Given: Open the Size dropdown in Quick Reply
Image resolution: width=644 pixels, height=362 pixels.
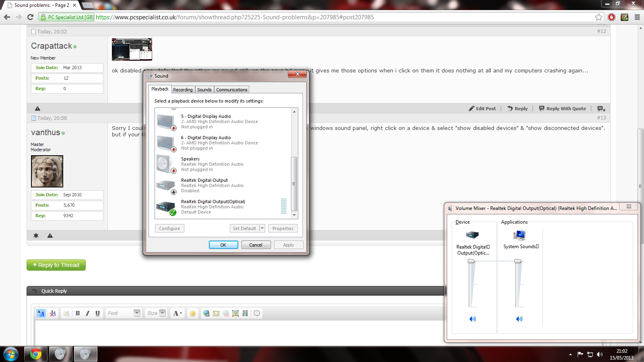Looking at the screenshot, I should click(x=156, y=313).
